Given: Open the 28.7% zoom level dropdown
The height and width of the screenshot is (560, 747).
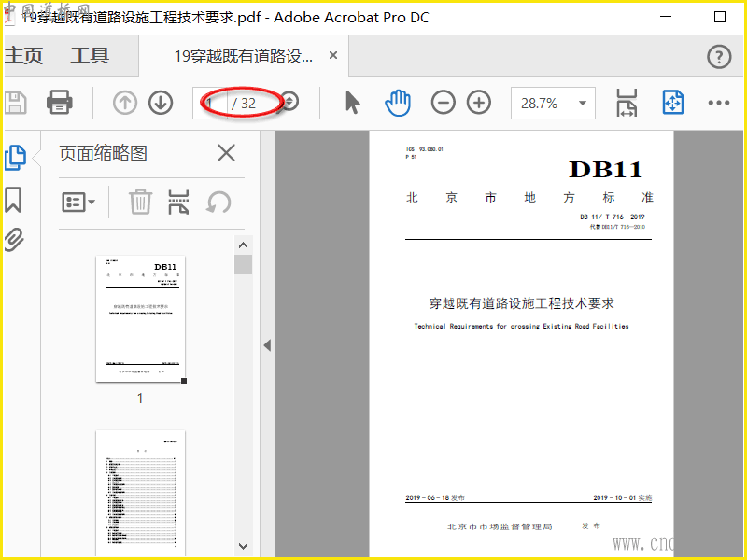Looking at the screenshot, I should pos(582,103).
